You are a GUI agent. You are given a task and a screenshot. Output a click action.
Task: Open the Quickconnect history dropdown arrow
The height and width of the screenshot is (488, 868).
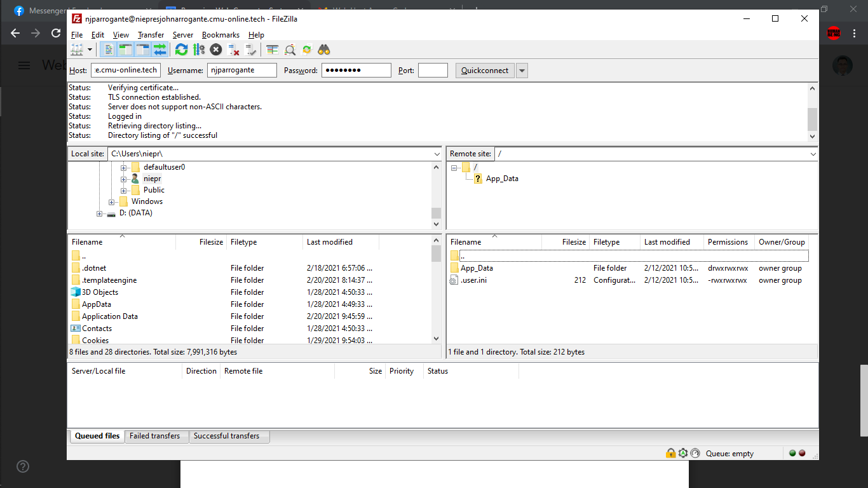coord(522,71)
